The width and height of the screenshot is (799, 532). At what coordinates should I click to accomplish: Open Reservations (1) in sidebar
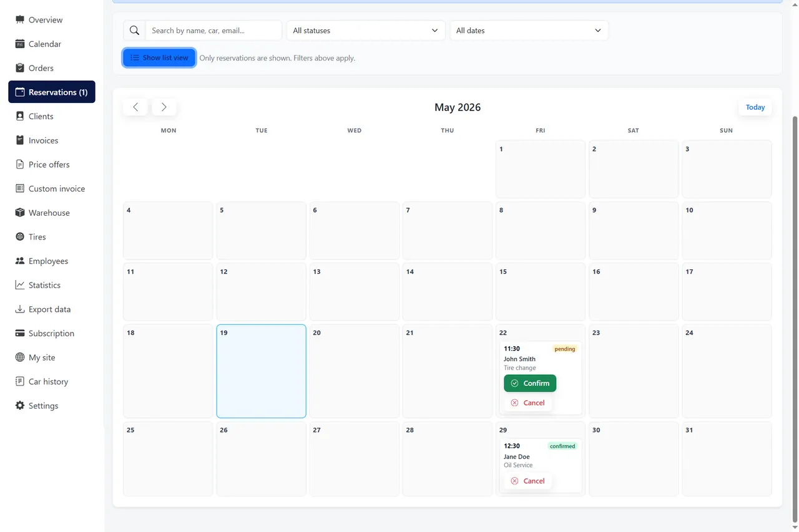(x=52, y=92)
